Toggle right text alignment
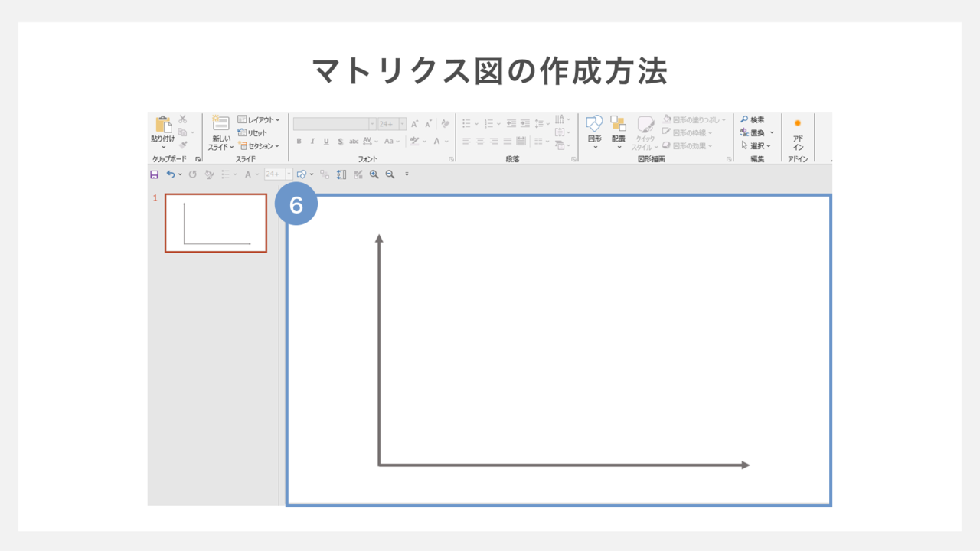Viewport: 980px width, 551px height. click(x=494, y=142)
